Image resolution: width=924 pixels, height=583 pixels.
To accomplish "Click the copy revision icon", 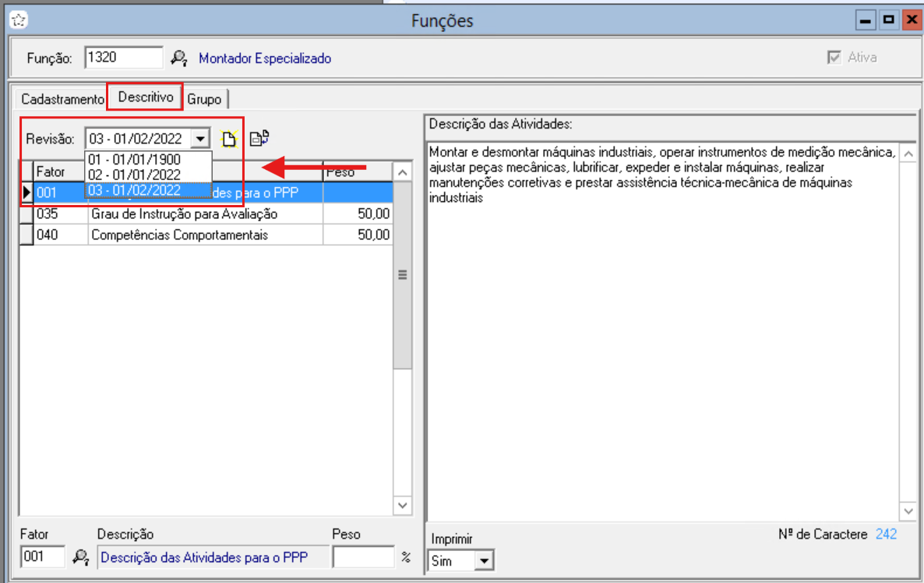I will pyautogui.click(x=259, y=139).
